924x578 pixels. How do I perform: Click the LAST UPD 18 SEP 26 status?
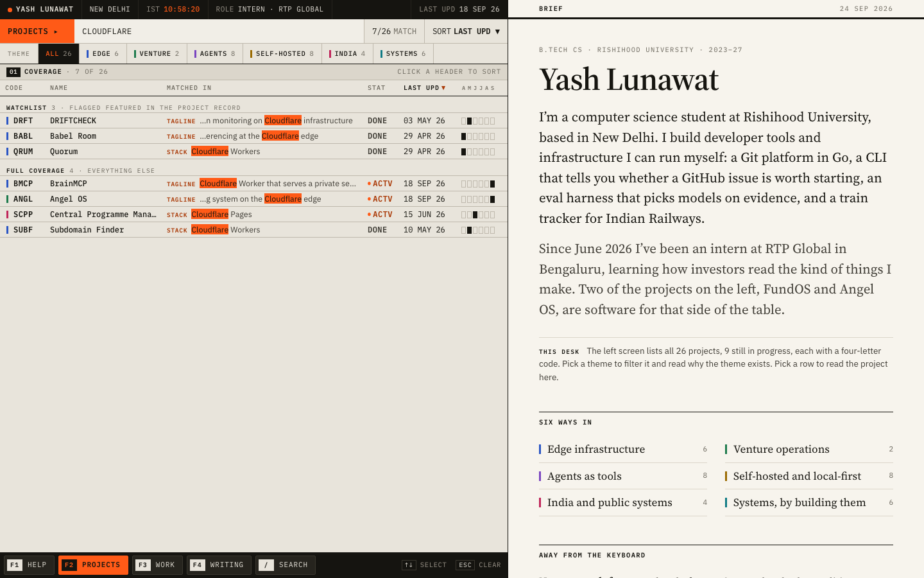click(459, 10)
